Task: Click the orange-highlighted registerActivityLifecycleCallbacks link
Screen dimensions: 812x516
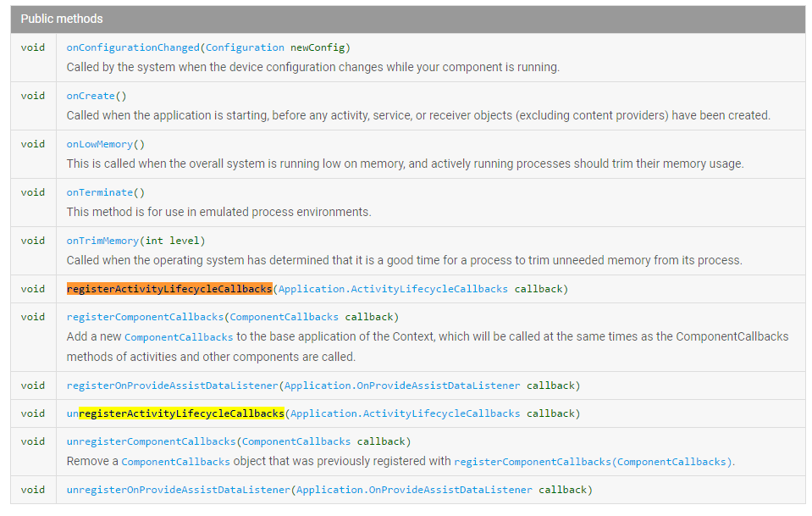Action: click(x=169, y=289)
